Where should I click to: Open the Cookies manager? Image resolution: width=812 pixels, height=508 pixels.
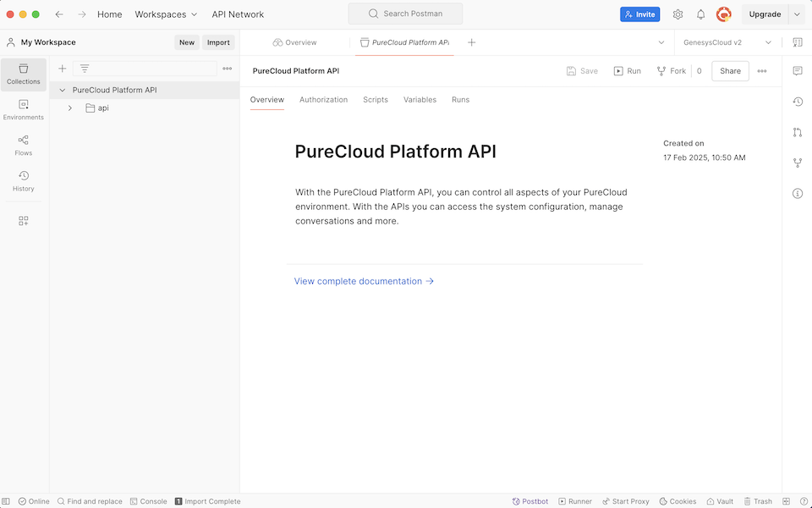pyautogui.click(x=678, y=500)
